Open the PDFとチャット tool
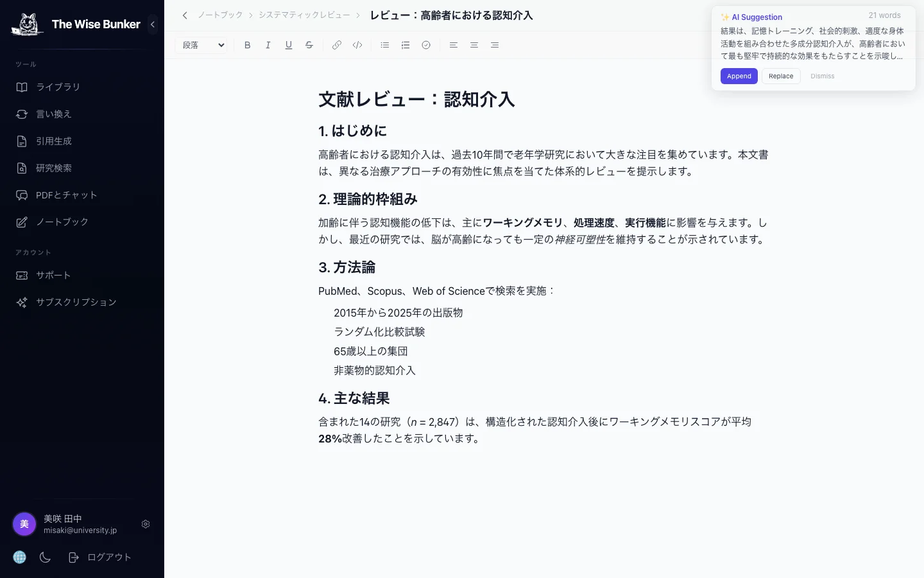924x578 pixels. coord(67,195)
